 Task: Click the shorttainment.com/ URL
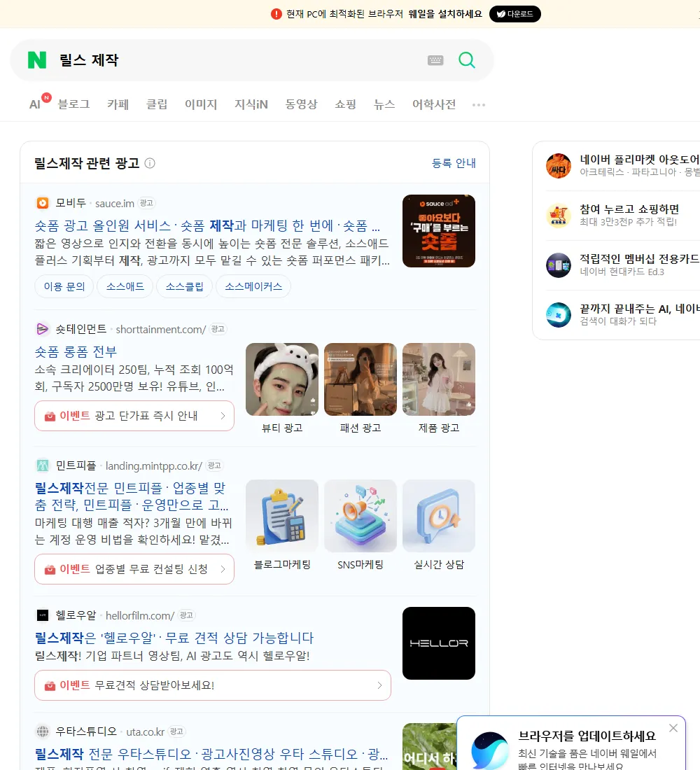click(160, 329)
